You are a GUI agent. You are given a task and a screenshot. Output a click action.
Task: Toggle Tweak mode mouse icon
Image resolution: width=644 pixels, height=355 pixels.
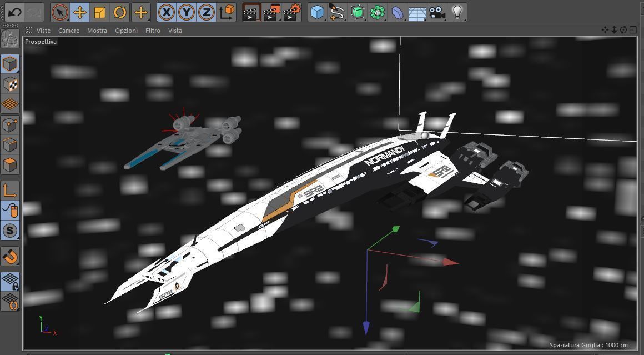click(x=10, y=210)
